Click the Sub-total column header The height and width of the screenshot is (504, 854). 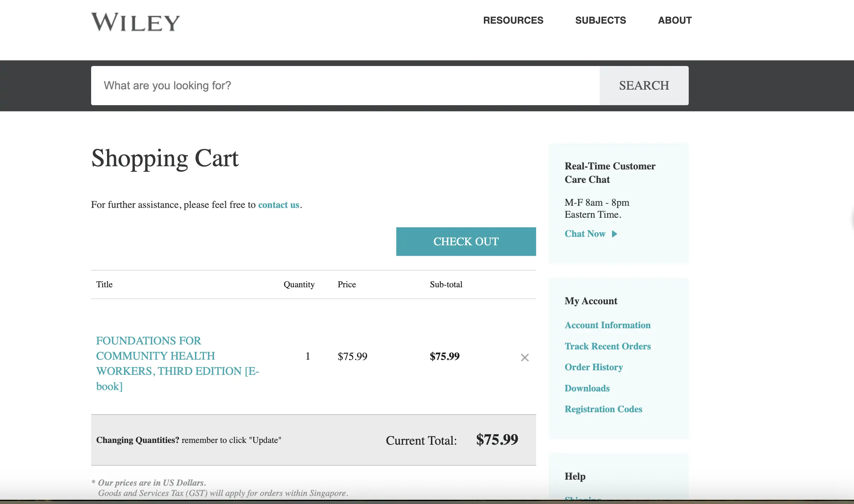point(446,284)
